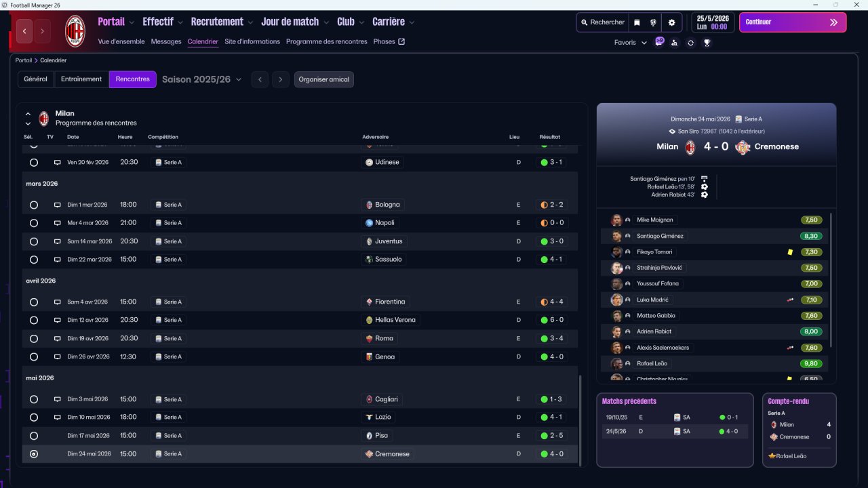Open the world globe icon in top bar
This screenshot has width=868, height=488.
tap(653, 22)
